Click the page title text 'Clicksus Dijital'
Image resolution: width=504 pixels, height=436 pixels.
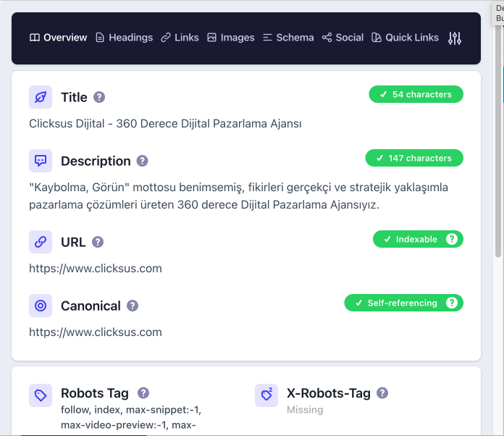(x=165, y=123)
